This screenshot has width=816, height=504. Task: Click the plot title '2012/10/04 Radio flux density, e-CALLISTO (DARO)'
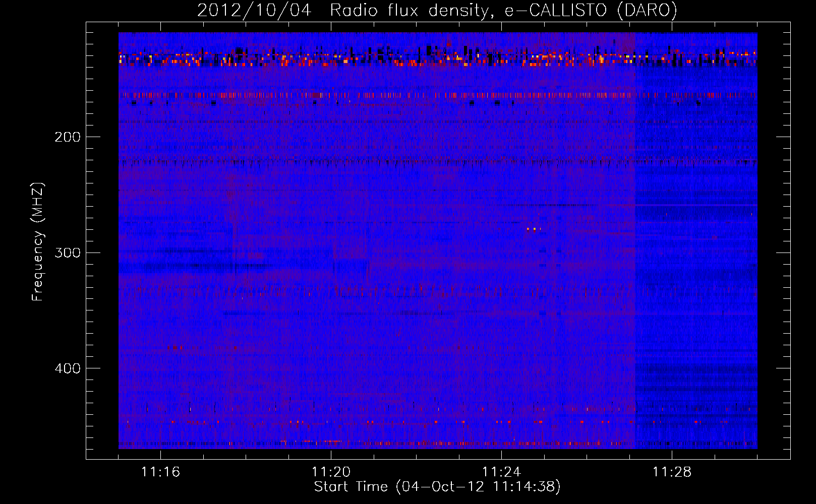pyautogui.click(x=437, y=11)
